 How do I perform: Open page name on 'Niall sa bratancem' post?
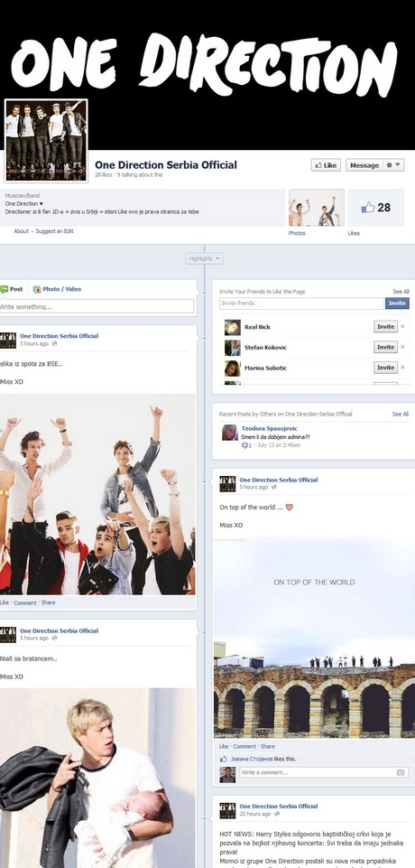(60, 630)
